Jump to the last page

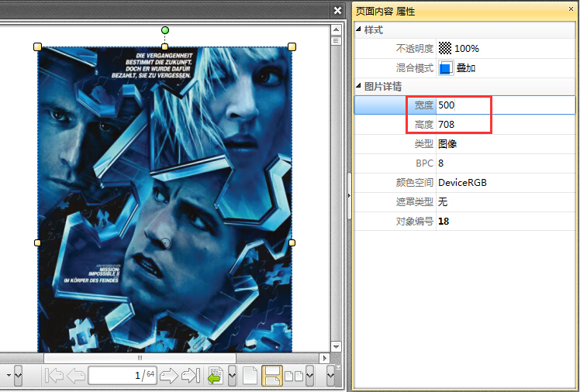click(x=191, y=376)
